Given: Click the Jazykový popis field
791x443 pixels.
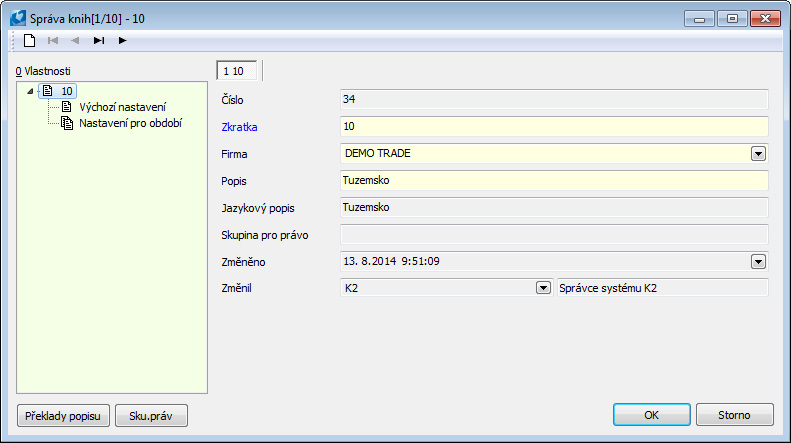Looking at the screenshot, I should coord(554,207).
